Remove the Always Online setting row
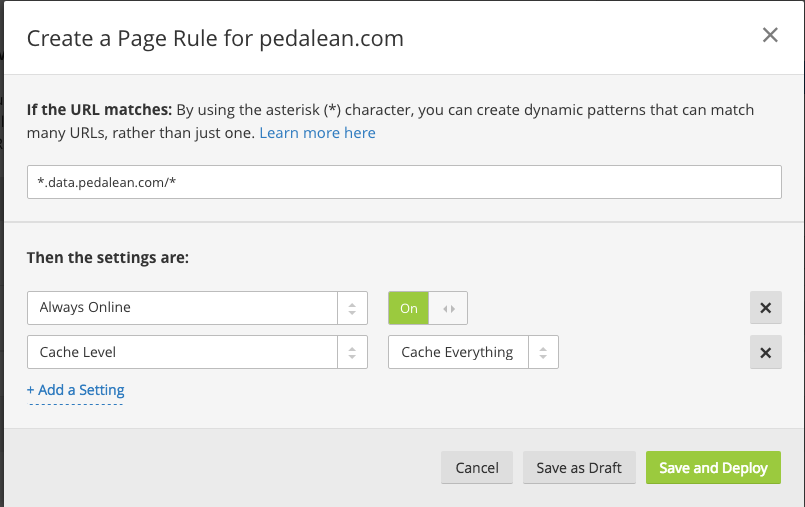Image resolution: width=805 pixels, height=507 pixels. pos(765,308)
